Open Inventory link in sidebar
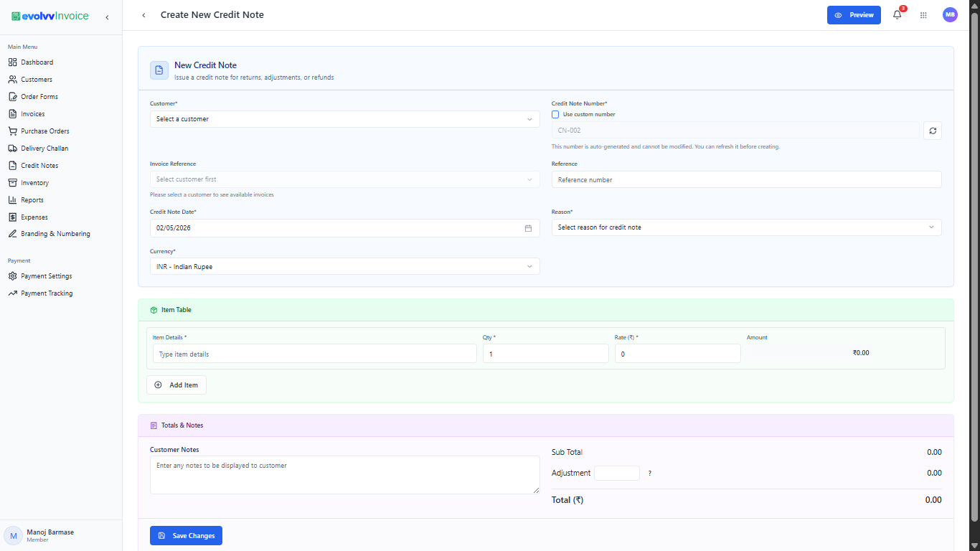This screenshot has width=980, height=551. [34, 183]
